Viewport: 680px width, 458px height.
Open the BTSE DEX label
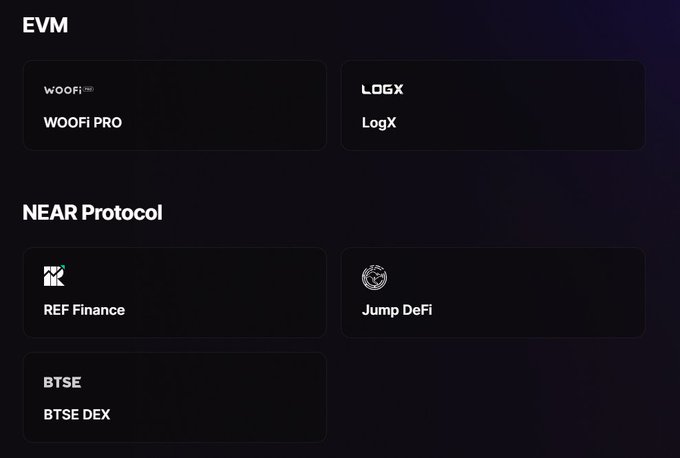77,415
